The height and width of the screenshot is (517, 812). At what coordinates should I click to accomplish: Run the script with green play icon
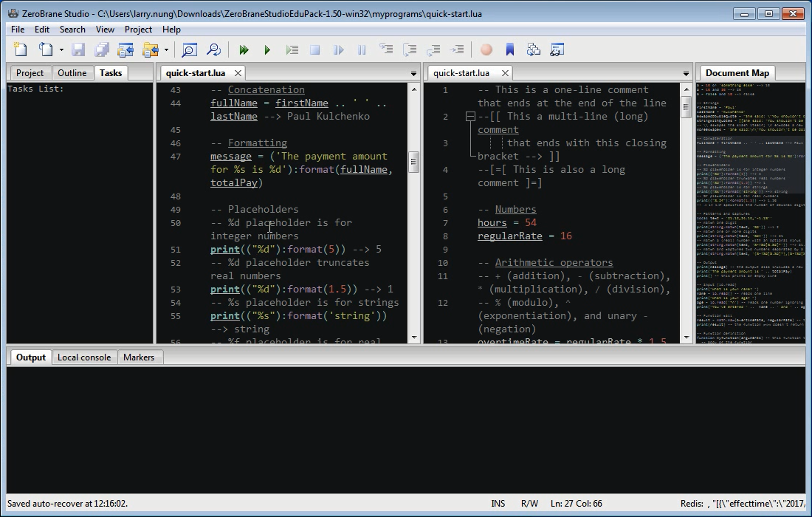click(267, 49)
